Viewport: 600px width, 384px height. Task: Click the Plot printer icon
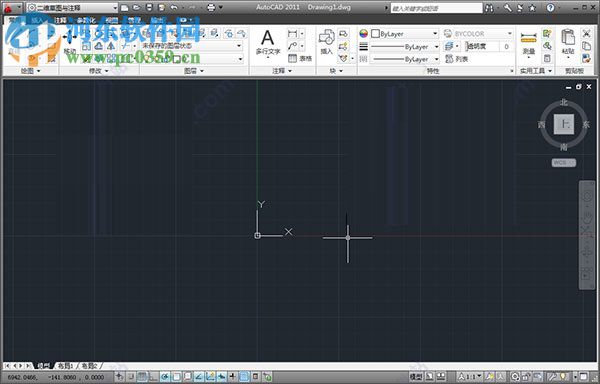coord(211,7)
